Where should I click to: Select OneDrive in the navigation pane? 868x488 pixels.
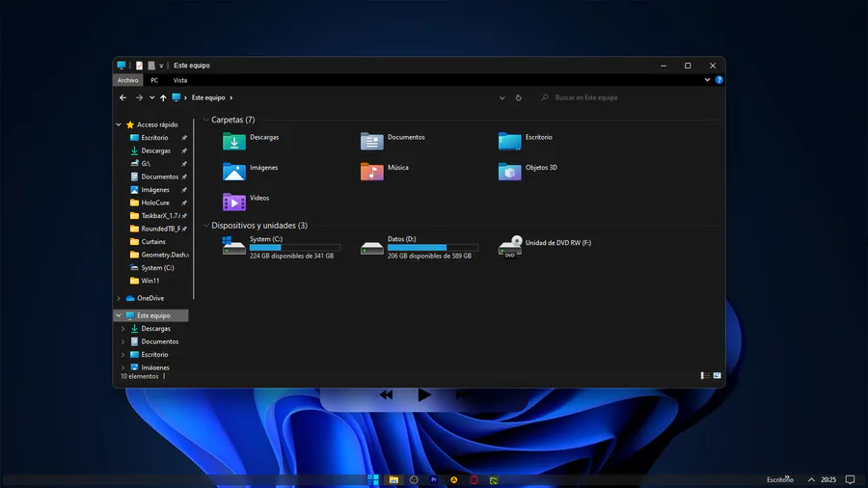150,298
